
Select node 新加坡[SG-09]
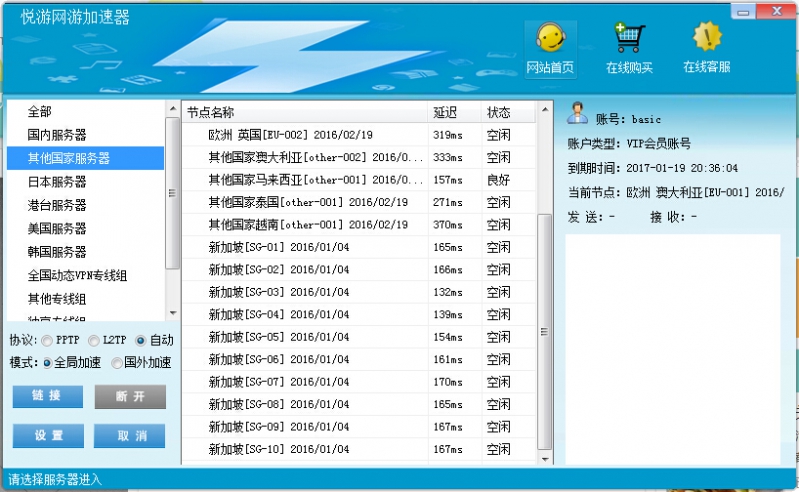point(359,426)
